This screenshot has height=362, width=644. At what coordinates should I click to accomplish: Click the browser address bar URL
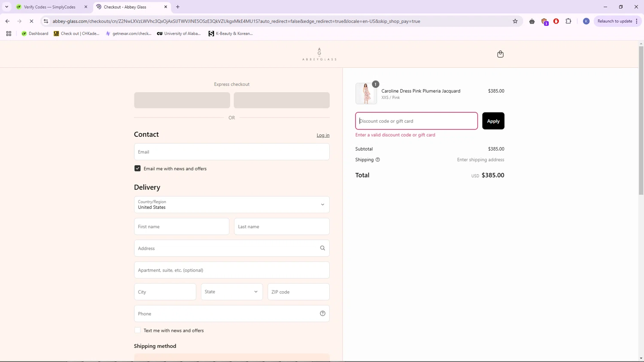(236, 21)
